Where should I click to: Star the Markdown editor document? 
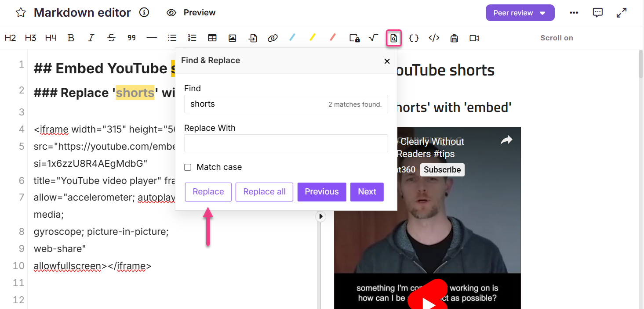(20, 12)
